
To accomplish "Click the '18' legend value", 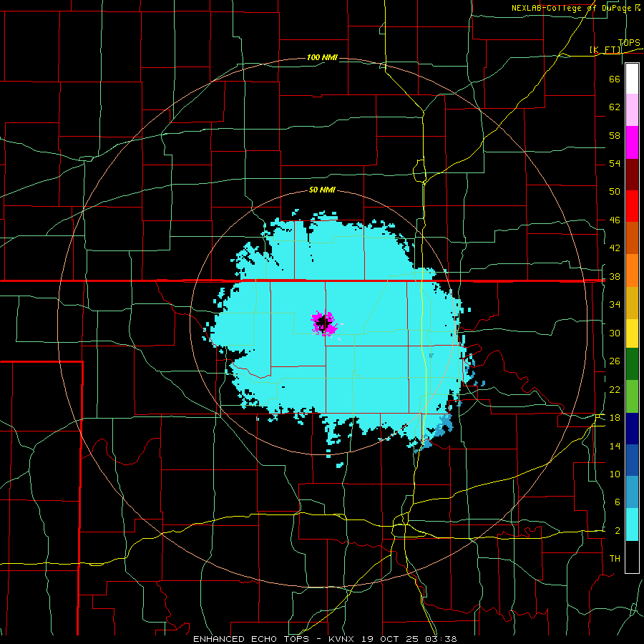I will pos(615,418).
